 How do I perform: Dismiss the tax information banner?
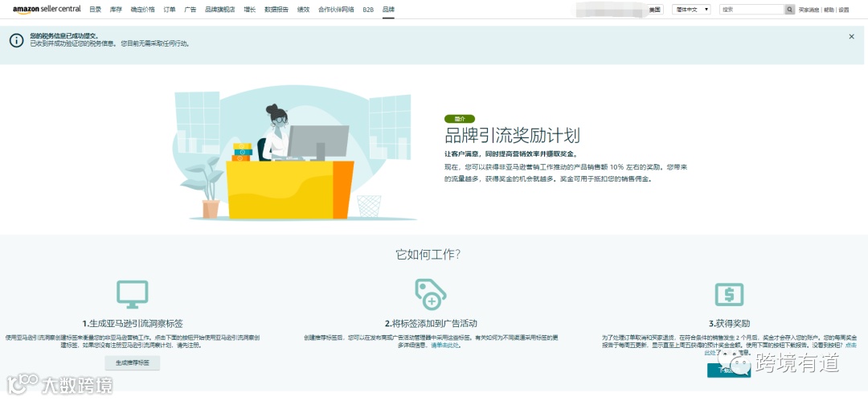pos(851,36)
